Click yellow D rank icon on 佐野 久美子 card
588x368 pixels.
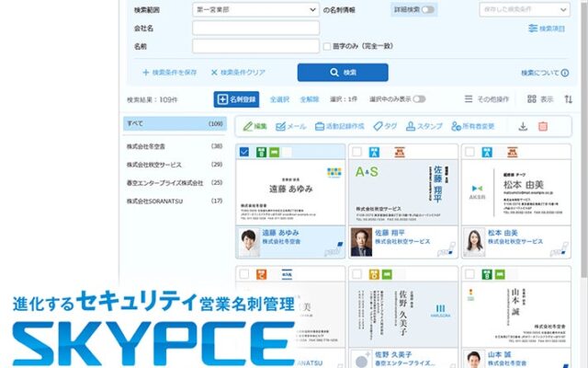pos(374,274)
